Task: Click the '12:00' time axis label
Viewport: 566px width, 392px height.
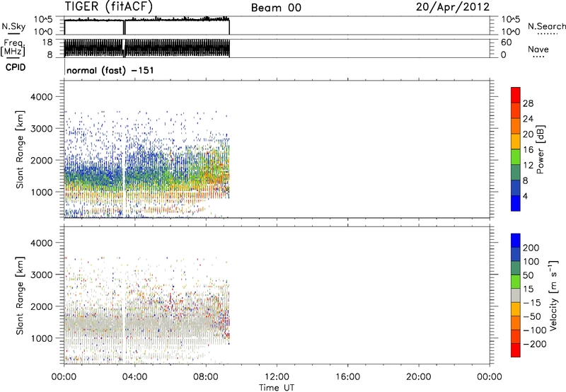Action: [277, 377]
